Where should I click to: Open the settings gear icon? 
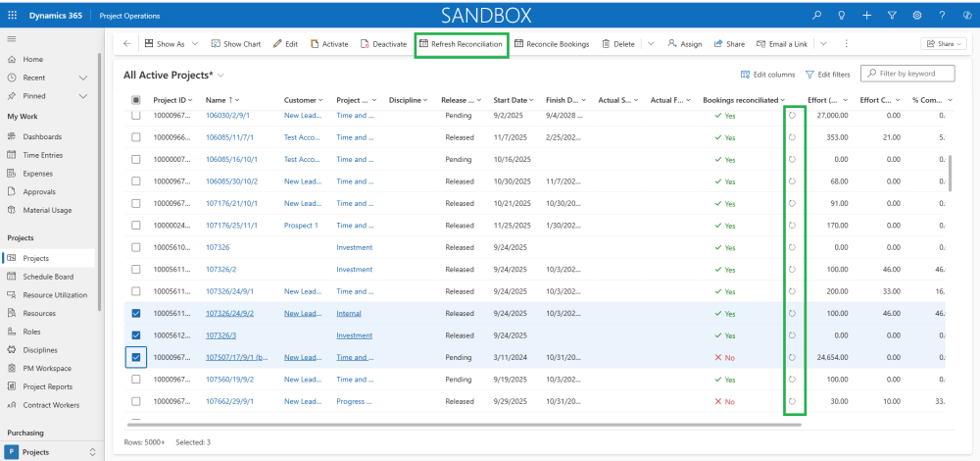point(917,16)
